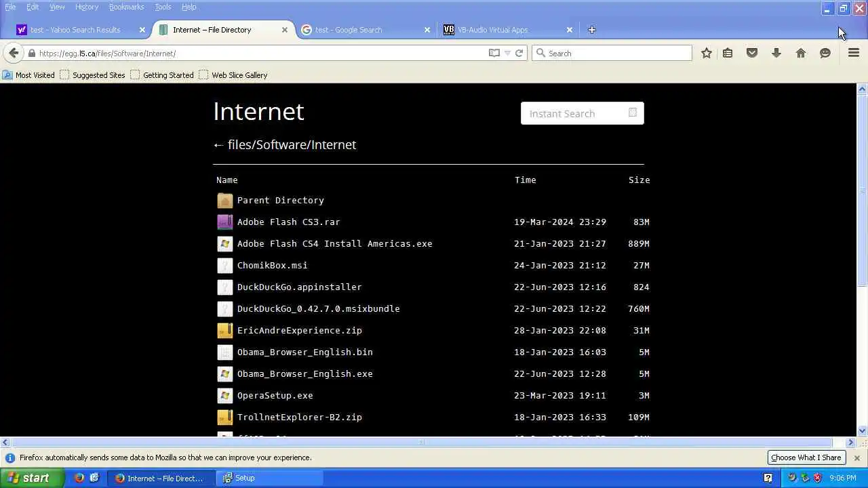Dismiss the Firefox data notification bar
This screenshot has height=488, width=868.
pyautogui.click(x=857, y=458)
